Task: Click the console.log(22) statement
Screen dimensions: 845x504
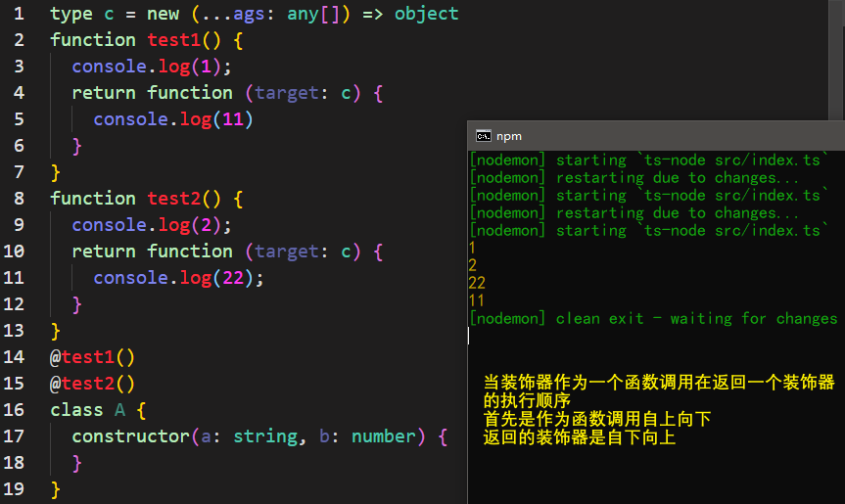Action: click(x=178, y=277)
